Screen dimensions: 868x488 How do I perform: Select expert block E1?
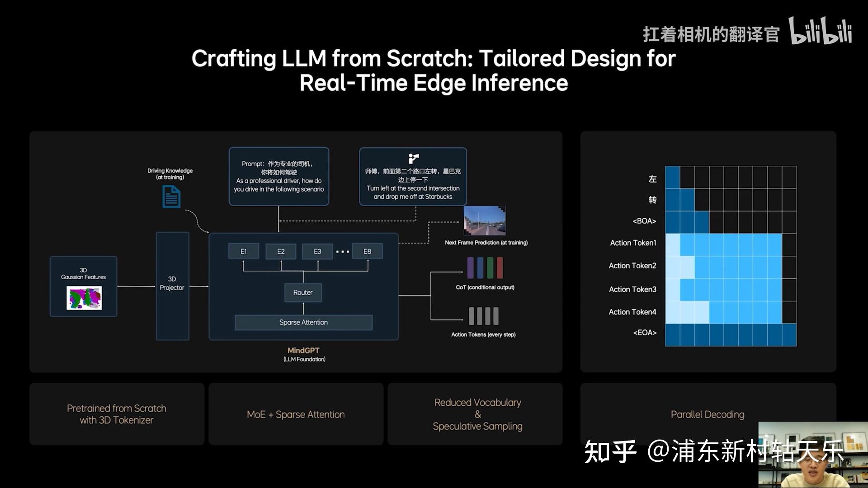point(244,251)
